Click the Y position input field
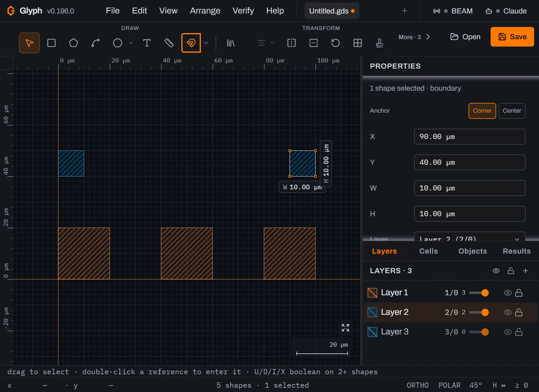 click(x=470, y=162)
